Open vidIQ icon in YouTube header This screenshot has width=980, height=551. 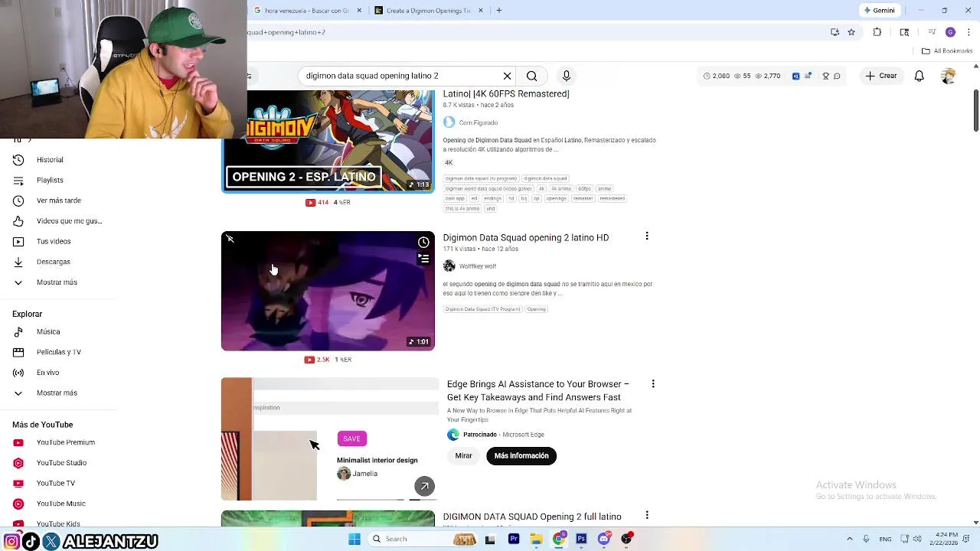click(x=795, y=76)
